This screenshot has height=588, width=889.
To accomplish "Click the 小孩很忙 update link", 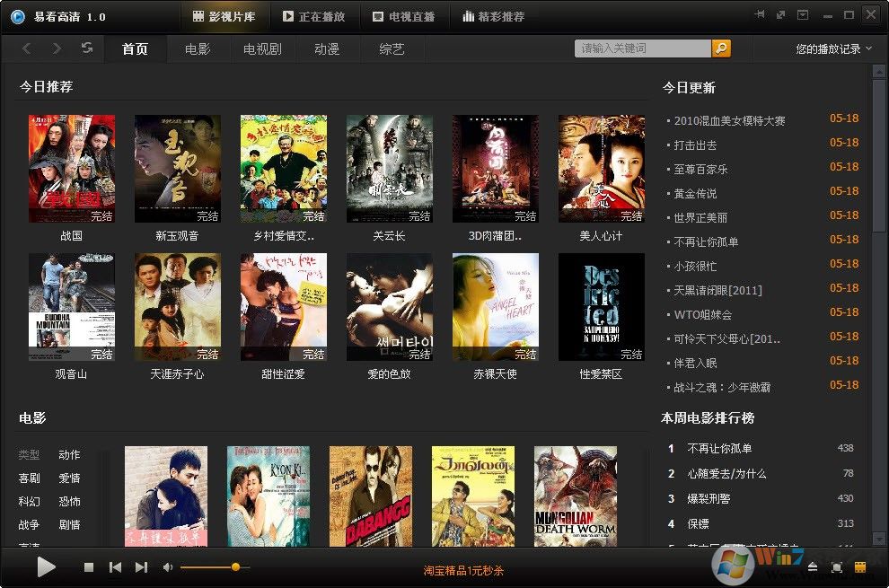I will [695, 267].
